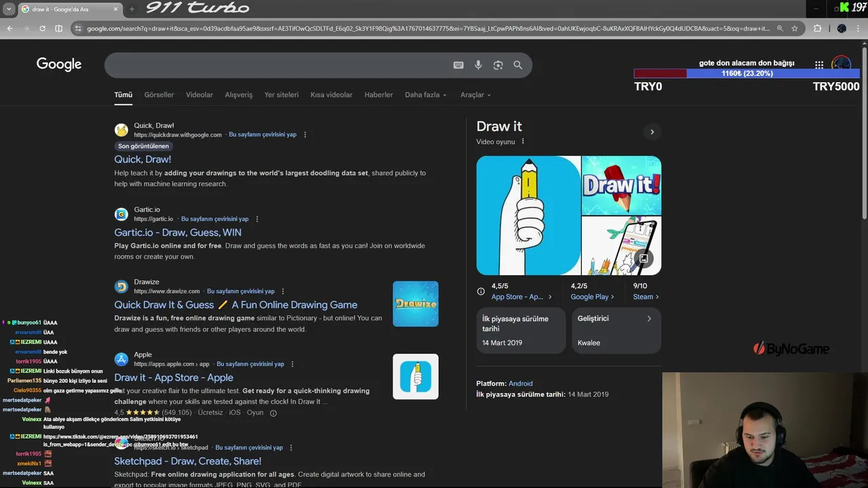The height and width of the screenshot is (488, 868).
Task: Open the side panel icon next to reload
Action: [x=58, y=28]
